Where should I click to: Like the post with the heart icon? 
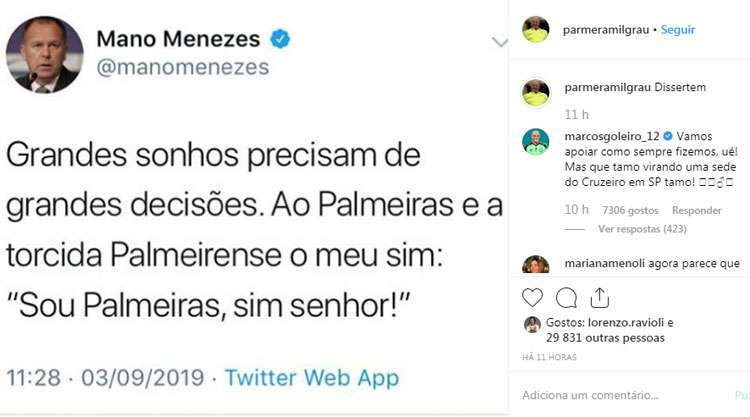pos(533,298)
